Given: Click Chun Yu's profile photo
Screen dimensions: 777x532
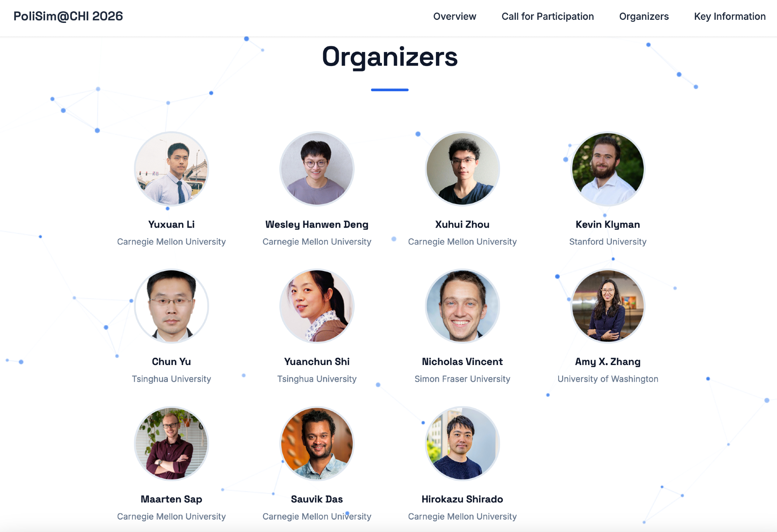Looking at the screenshot, I should coord(171,306).
